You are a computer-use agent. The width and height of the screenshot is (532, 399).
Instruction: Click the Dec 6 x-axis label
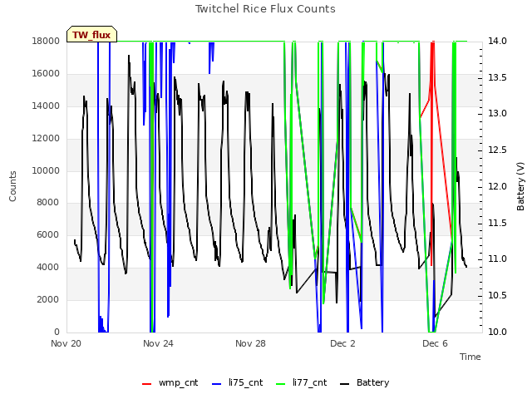[435, 343]
